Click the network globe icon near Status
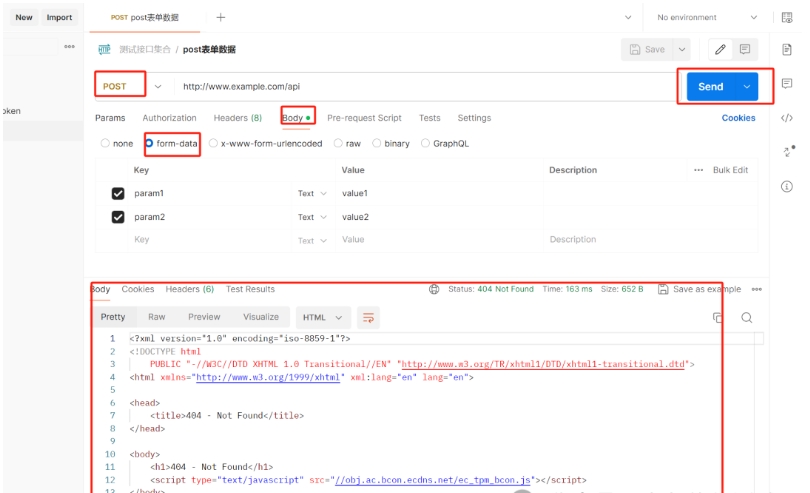810x493 pixels. pyautogui.click(x=434, y=289)
